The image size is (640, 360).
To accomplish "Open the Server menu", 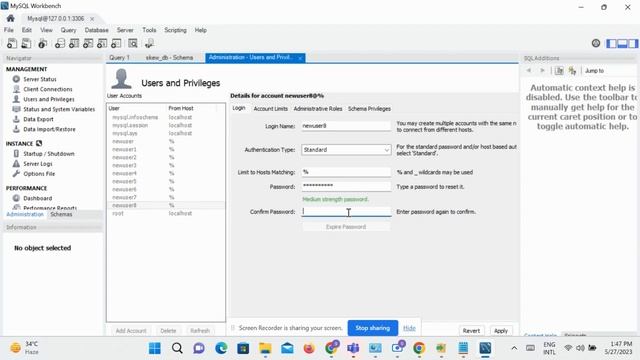I will (x=125, y=30).
